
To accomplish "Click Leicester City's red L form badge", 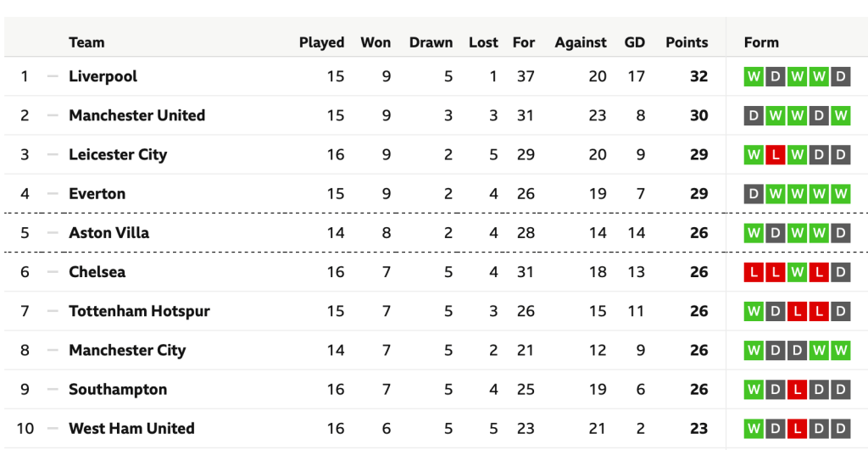I will [x=775, y=155].
